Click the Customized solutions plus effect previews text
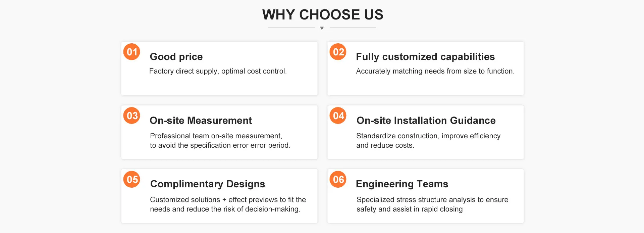This screenshot has width=644, height=233. click(x=228, y=204)
